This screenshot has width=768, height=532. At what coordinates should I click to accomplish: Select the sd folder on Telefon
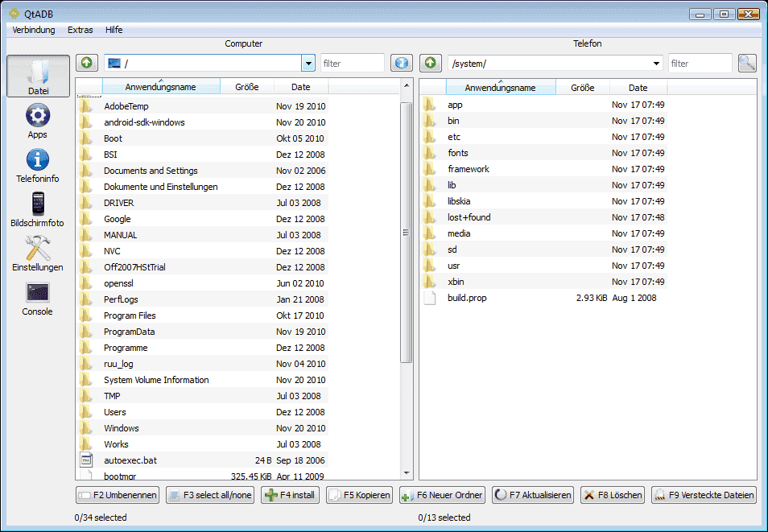(x=543, y=250)
